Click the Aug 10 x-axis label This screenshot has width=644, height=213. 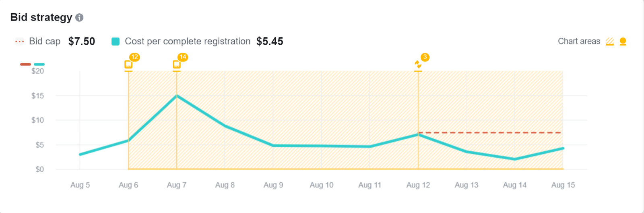click(x=322, y=185)
